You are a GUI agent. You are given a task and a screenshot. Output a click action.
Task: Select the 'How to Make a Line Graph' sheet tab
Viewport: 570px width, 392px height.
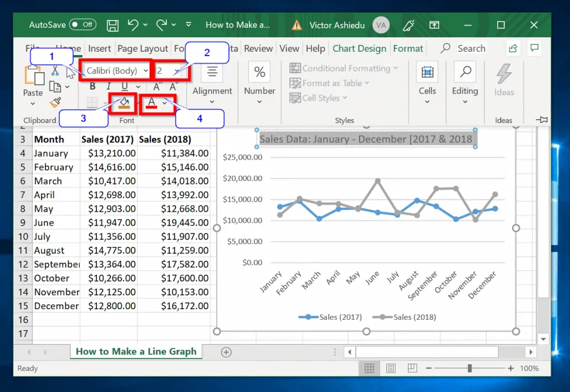tap(136, 351)
